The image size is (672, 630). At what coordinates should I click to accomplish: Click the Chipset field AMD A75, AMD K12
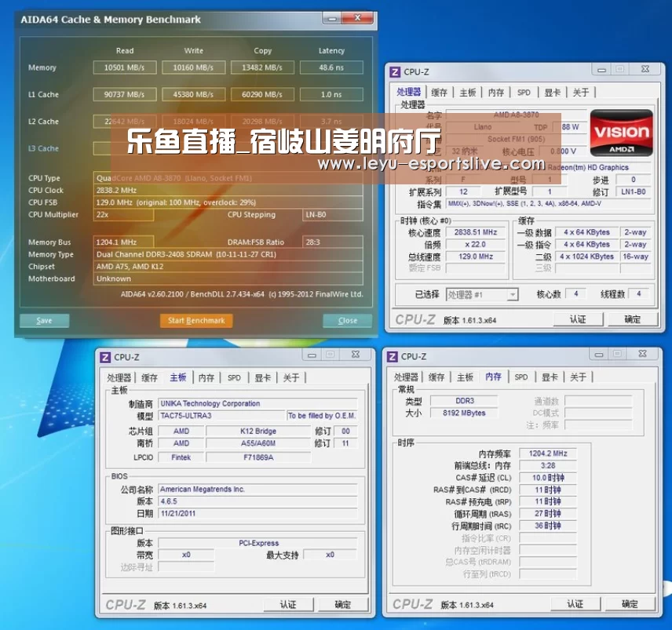(x=228, y=267)
